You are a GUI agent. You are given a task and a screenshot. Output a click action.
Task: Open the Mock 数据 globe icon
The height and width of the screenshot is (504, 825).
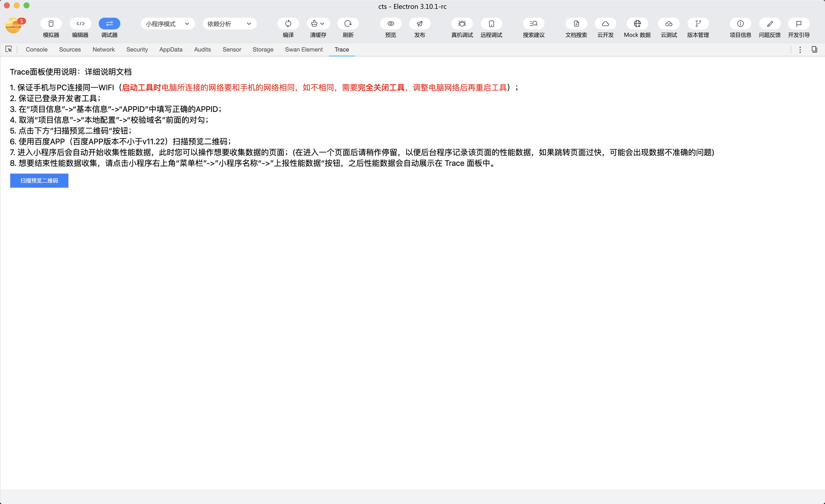coord(637,24)
